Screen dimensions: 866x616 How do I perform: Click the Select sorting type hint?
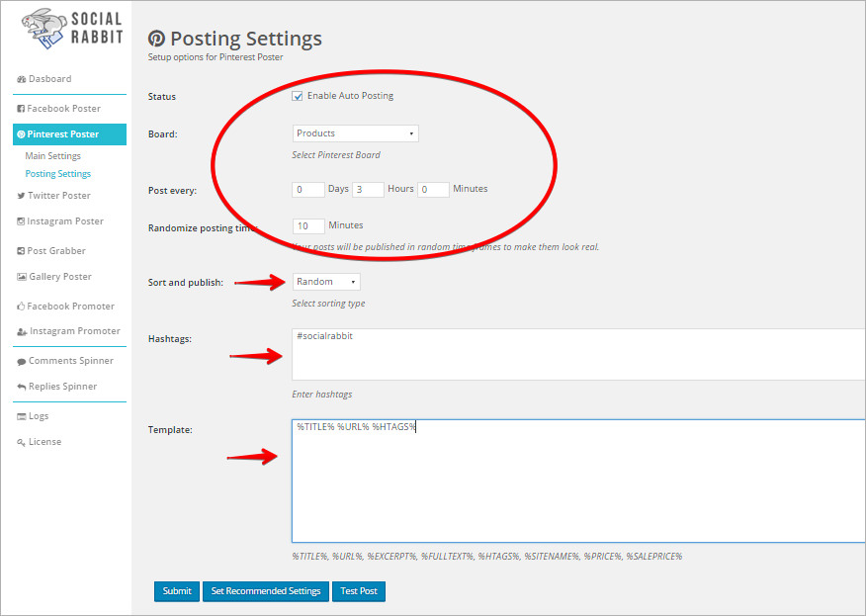pyautogui.click(x=328, y=304)
